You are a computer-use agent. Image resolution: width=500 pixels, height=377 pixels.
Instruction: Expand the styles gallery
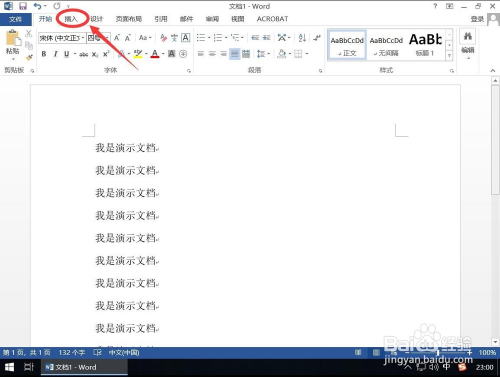(x=449, y=56)
